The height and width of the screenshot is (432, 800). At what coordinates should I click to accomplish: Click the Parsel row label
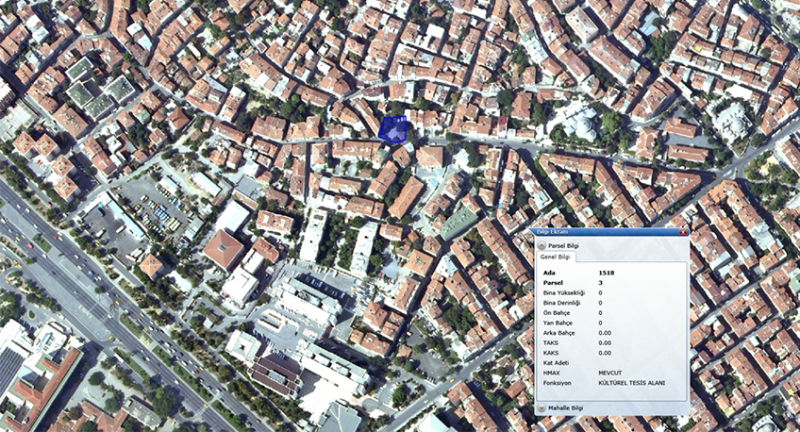[552, 282]
